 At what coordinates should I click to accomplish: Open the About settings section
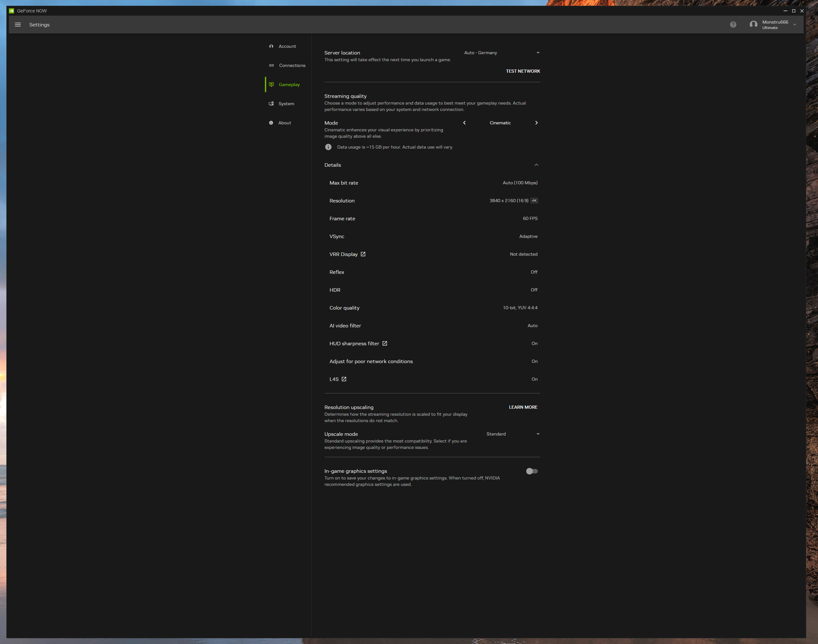pyautogui.click(x=284, y=123)
